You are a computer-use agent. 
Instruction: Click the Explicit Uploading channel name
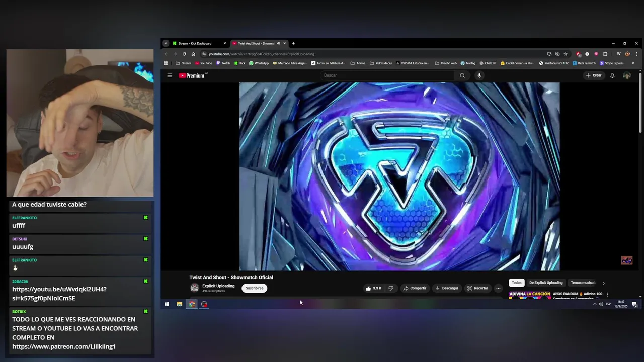[x=218, y=286]
